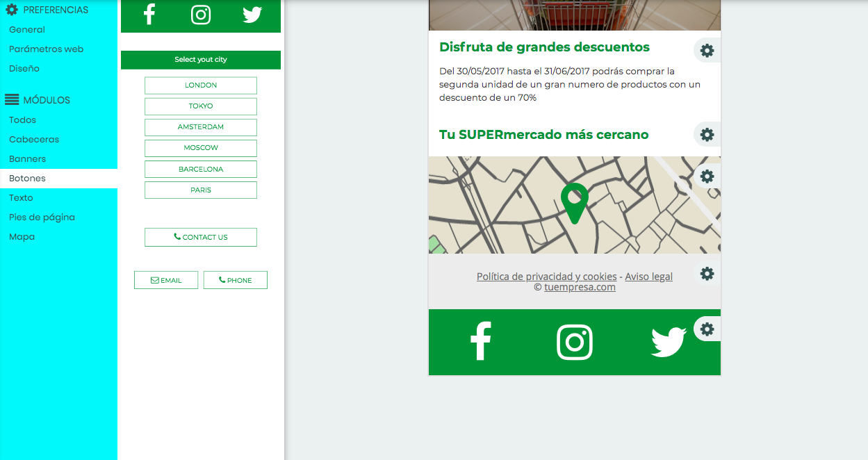
Task: Click the TOKYO city button
Action: point(201,106)
